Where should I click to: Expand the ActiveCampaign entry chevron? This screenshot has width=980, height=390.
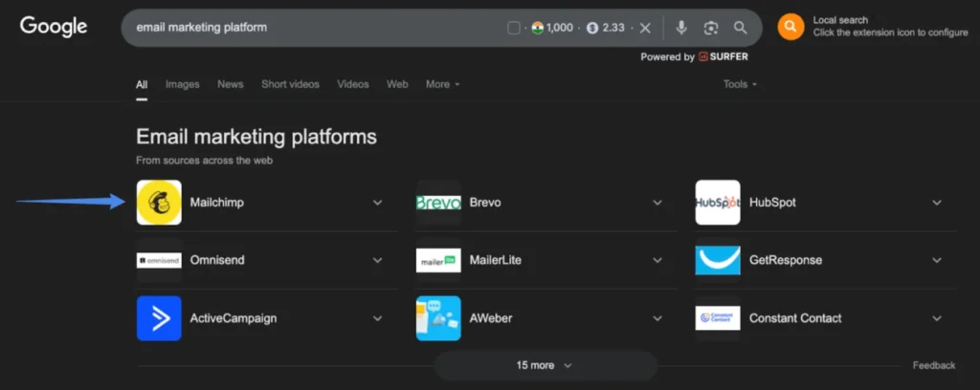377,318
